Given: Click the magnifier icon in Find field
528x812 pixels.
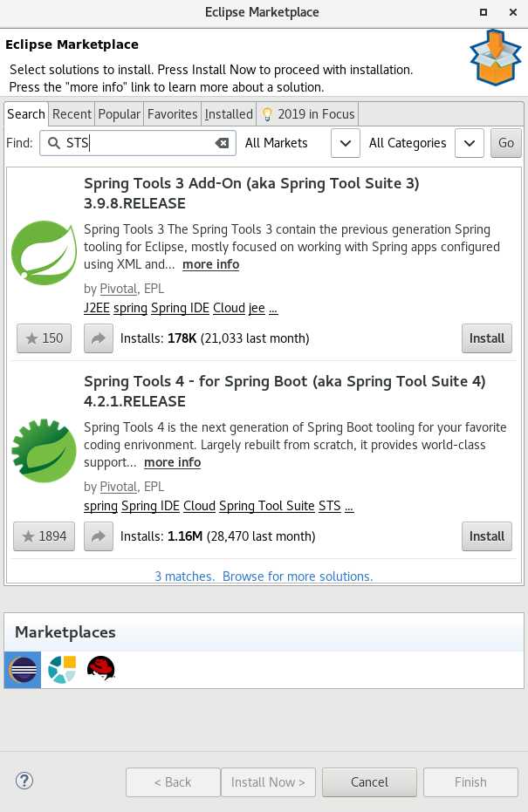Looking at the screenshot, I should point(54,143).
